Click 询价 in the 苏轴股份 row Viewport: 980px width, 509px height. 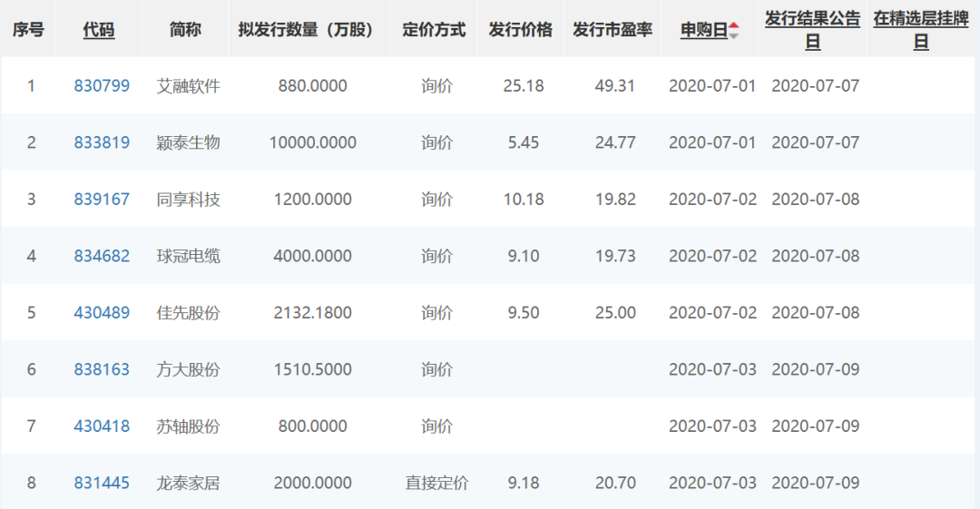click(436, 426)
